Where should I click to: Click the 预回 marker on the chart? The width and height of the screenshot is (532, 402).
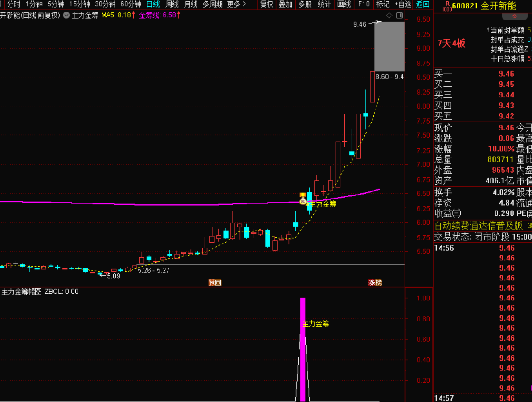click(215, 282)
